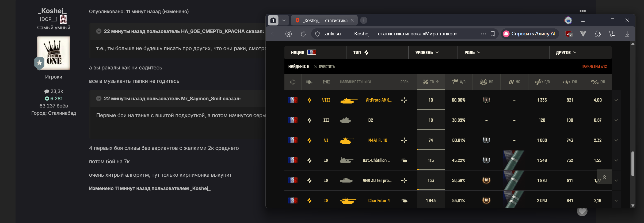Expand the AltProto AMX row details
Viewport: 644px width, 223px height.
(616, 100)
